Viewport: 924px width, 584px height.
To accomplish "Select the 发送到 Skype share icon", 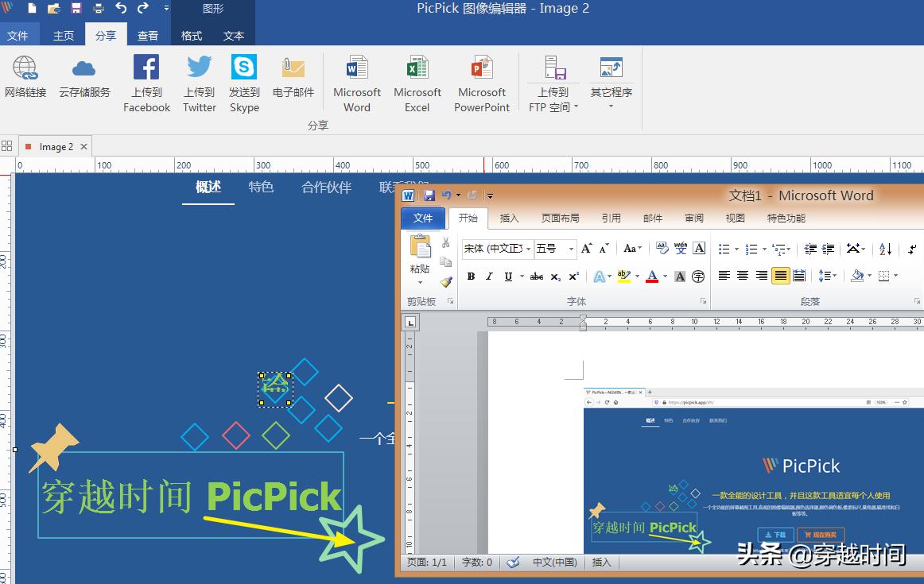I will 243,79.
